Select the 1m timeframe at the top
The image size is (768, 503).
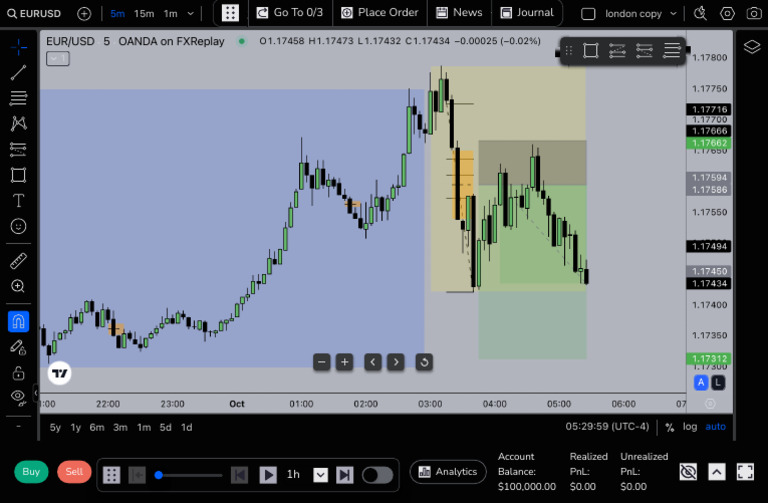click(x=170, y=13)
